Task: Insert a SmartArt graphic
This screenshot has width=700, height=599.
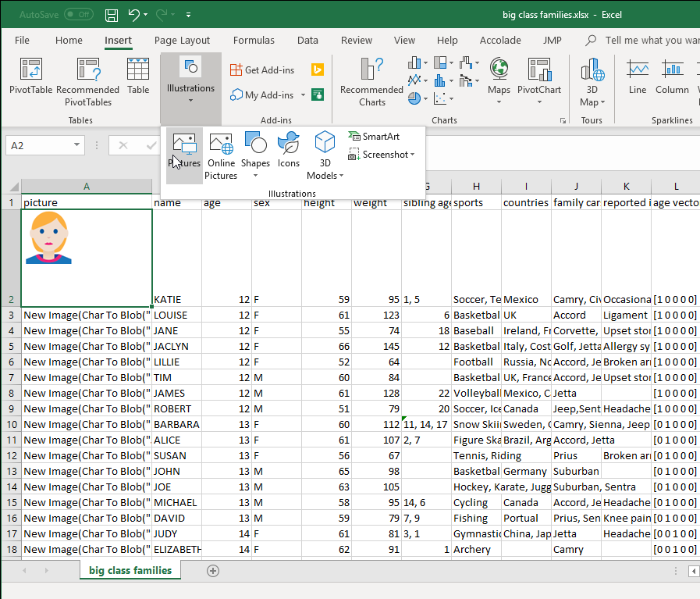Action: [x=374, y=137]
